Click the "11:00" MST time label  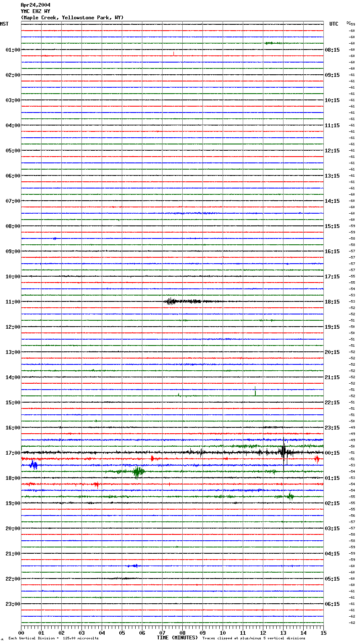click(13, 301)
